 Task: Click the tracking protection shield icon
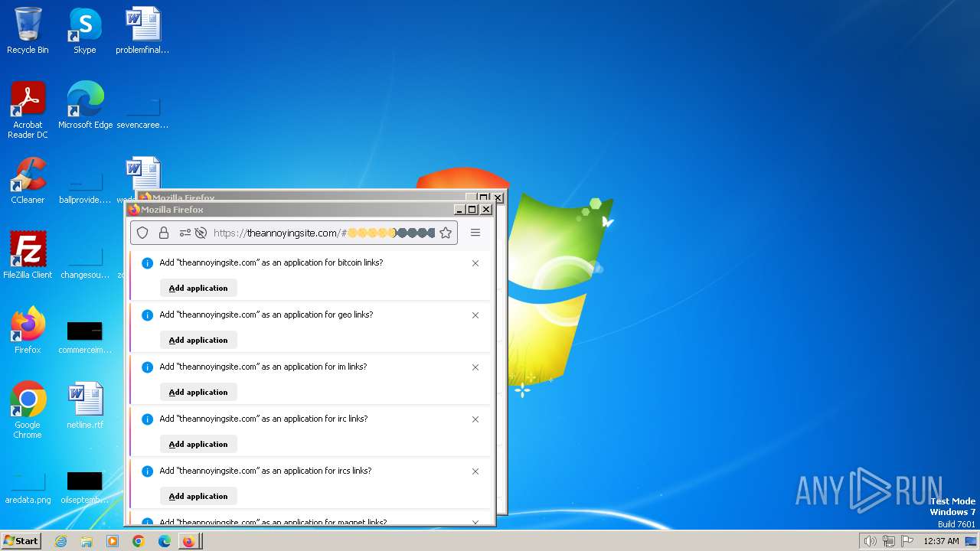142,233
